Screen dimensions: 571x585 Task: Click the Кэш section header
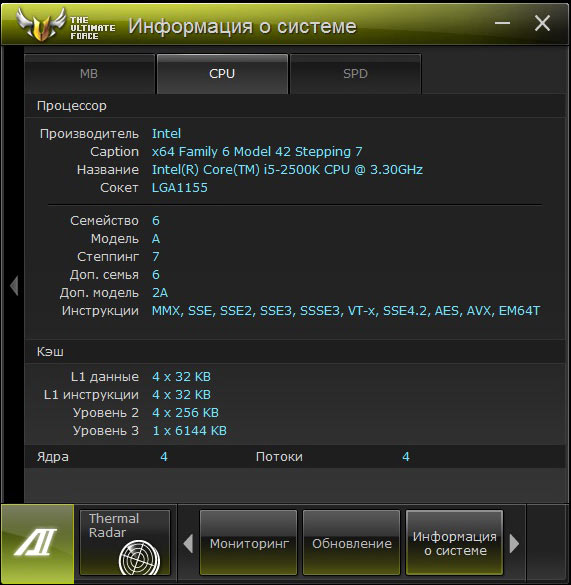click(50, 352)
